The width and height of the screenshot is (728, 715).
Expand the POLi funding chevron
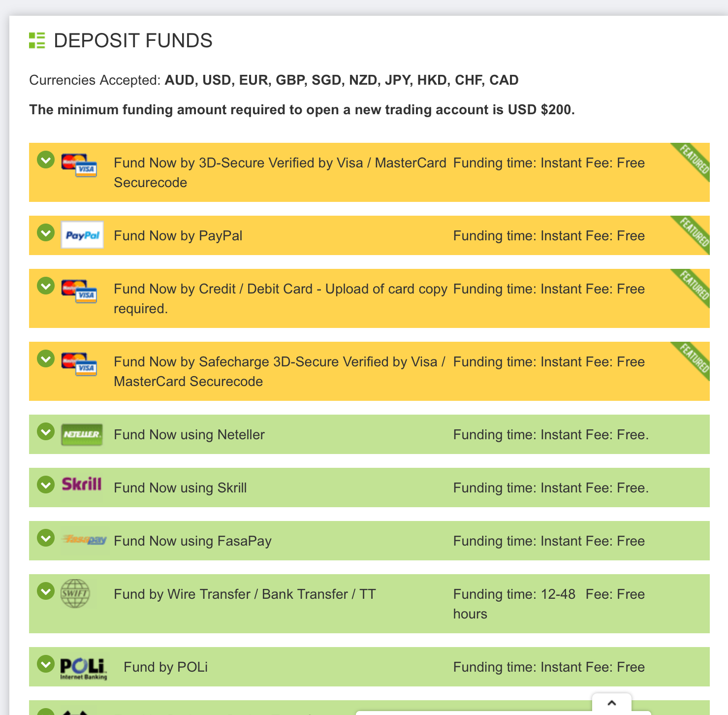coord(46,664)
